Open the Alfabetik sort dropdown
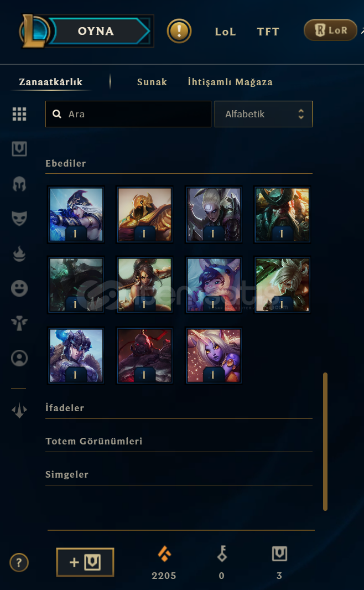 coord(263,114)
